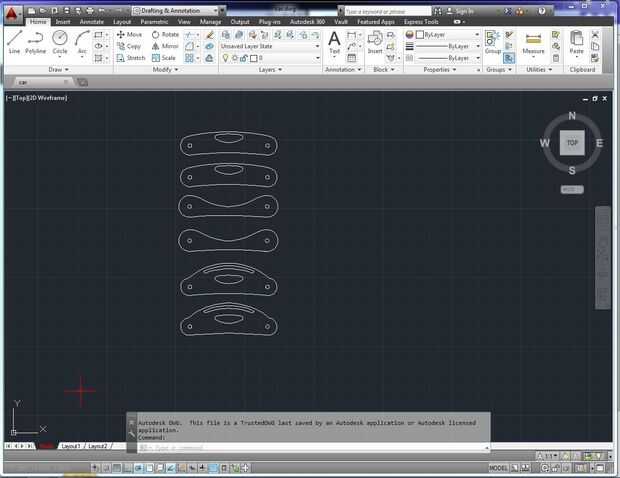Switch to the Insert ribbon tab
The height and width of the screenshot is (478, 620).
click(63, 22)
